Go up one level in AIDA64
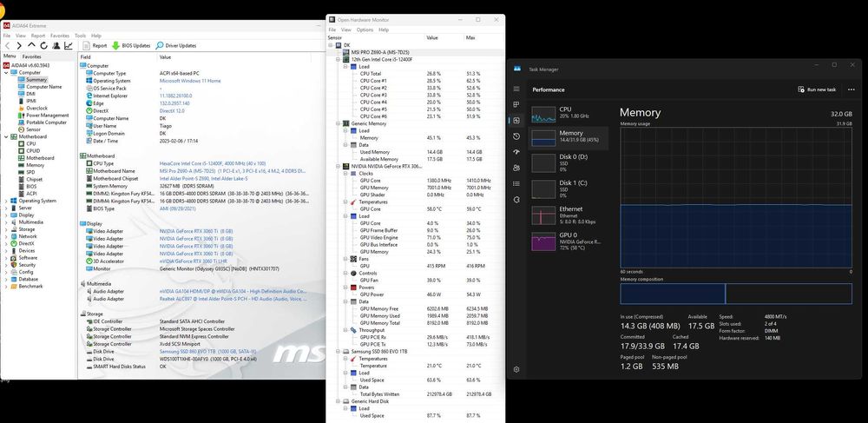Image resolution: width=868 pixels, height=423 pixels. (x=31, y=45)
